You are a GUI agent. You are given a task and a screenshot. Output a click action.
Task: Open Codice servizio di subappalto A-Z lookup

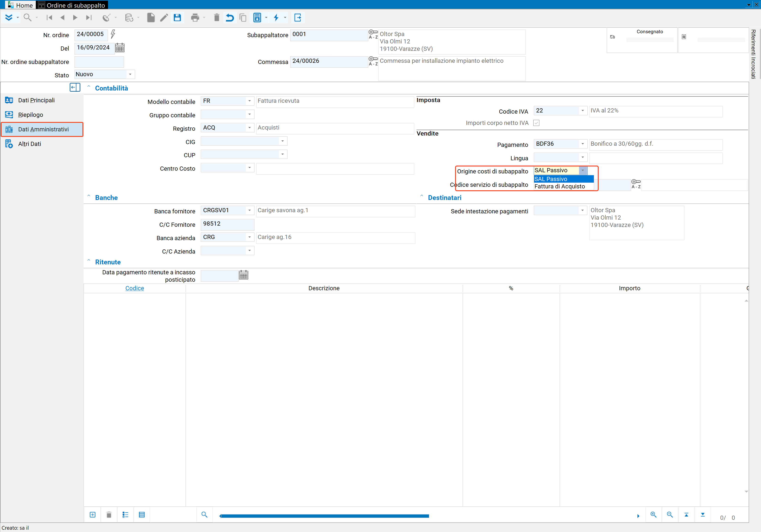pos(636,184)
